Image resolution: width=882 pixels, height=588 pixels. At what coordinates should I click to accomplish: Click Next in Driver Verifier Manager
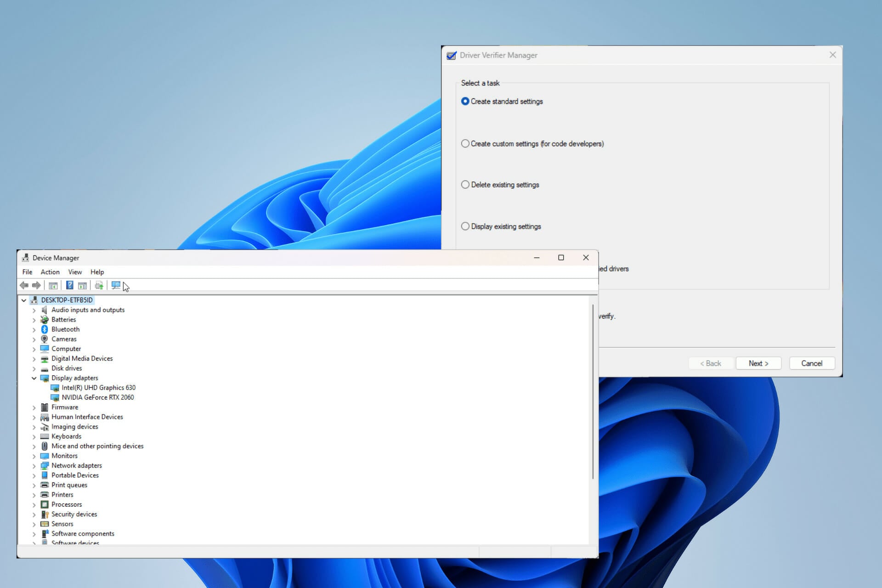(x=758, y=363)
